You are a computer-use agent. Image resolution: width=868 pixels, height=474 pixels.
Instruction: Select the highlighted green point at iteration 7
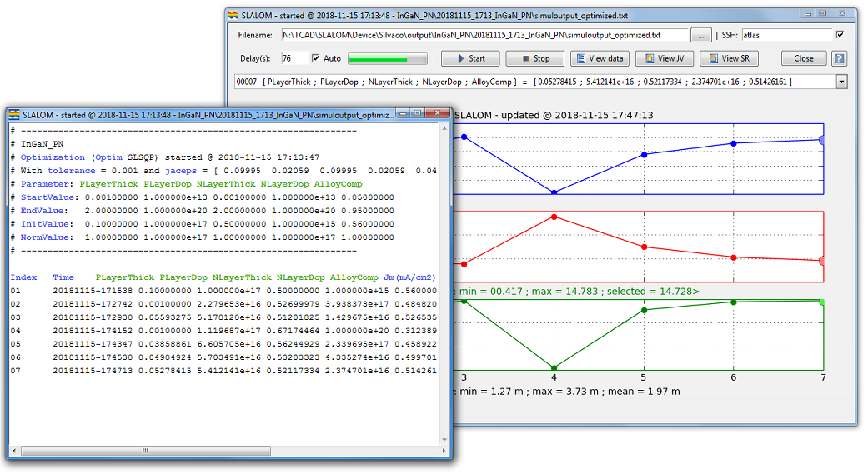(x=821, y=302)
